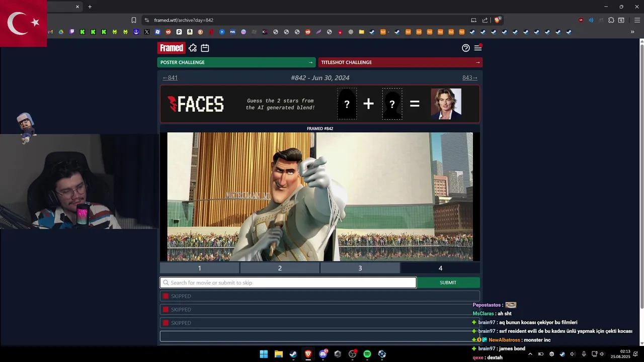Image resolution: width=644 pixels, height=362 pixels.
Task: Click the Framed logo
Action: [x=171, y=48]
